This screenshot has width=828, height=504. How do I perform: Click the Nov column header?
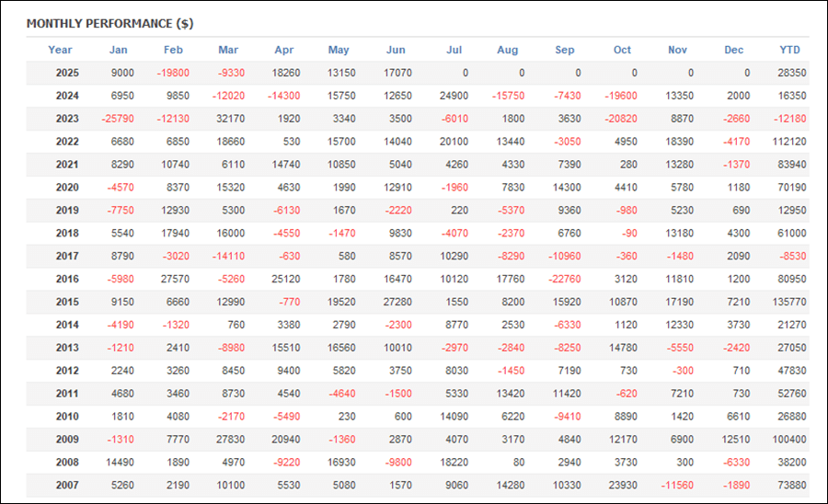click(x=677, y=50)
